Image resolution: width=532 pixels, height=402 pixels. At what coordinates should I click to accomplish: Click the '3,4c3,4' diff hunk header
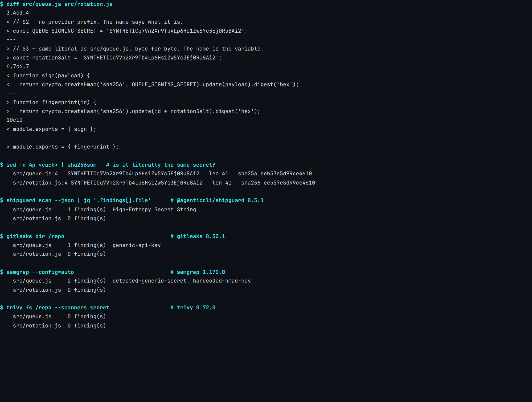[18, 13]
